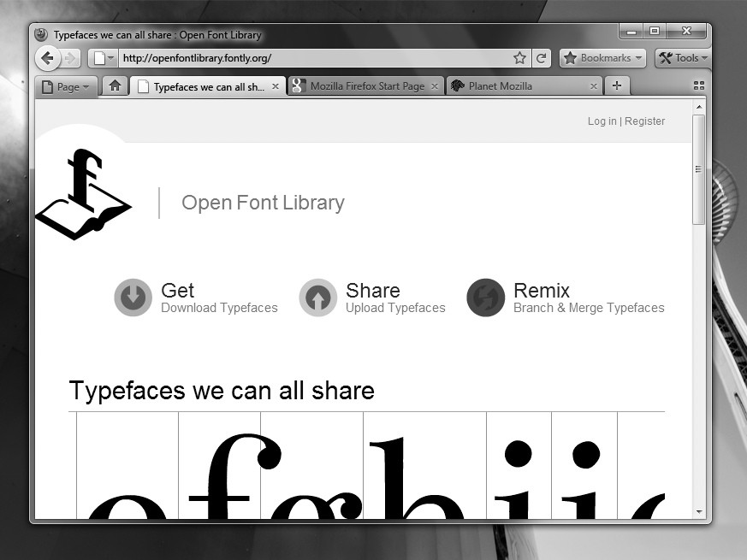Click the scrollbar down arrow

699,512
